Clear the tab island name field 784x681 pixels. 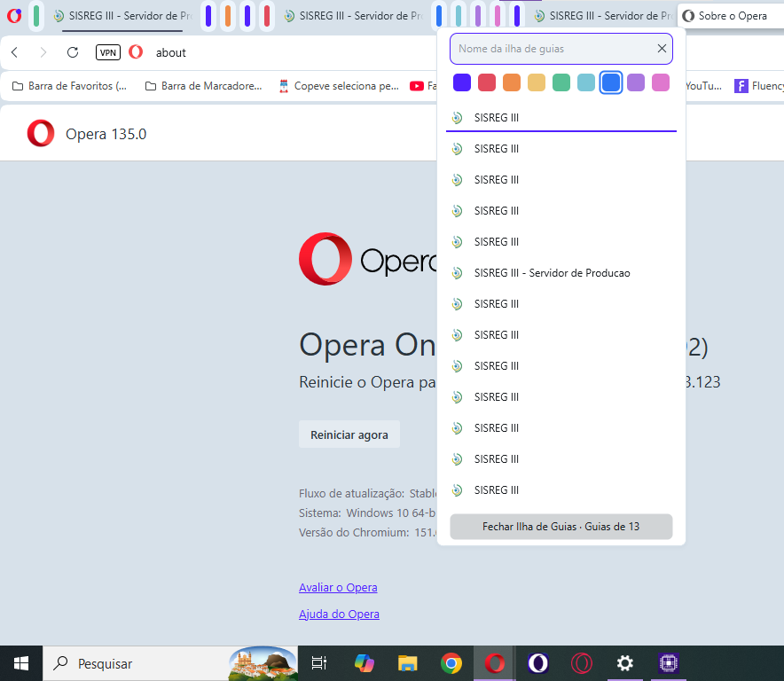tap(662, 49)
